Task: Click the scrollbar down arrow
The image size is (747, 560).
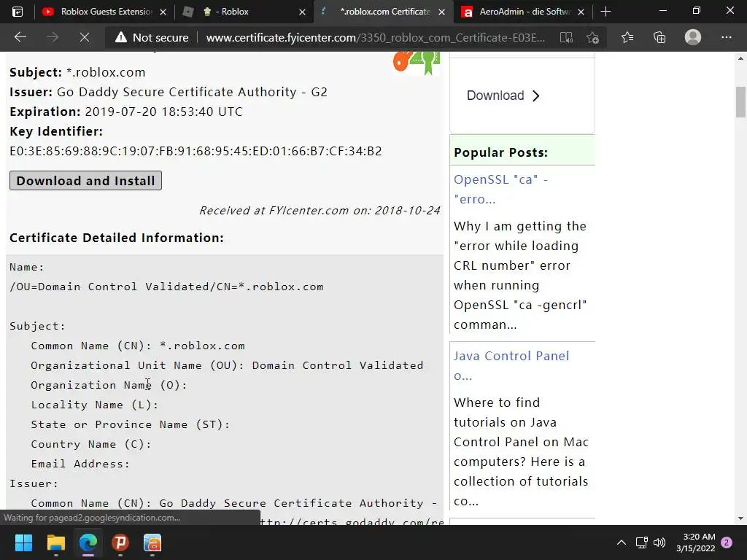Action: coord(740,518)
